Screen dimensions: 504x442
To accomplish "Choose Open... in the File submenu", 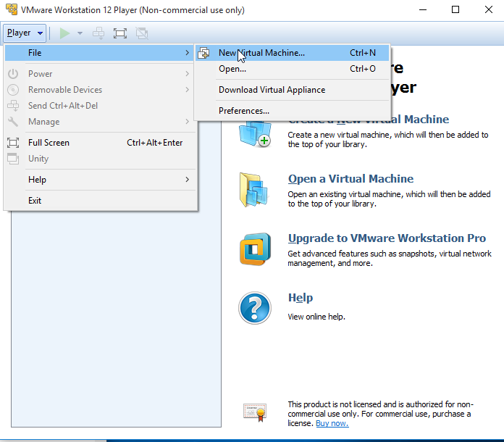I will point(292,69).
